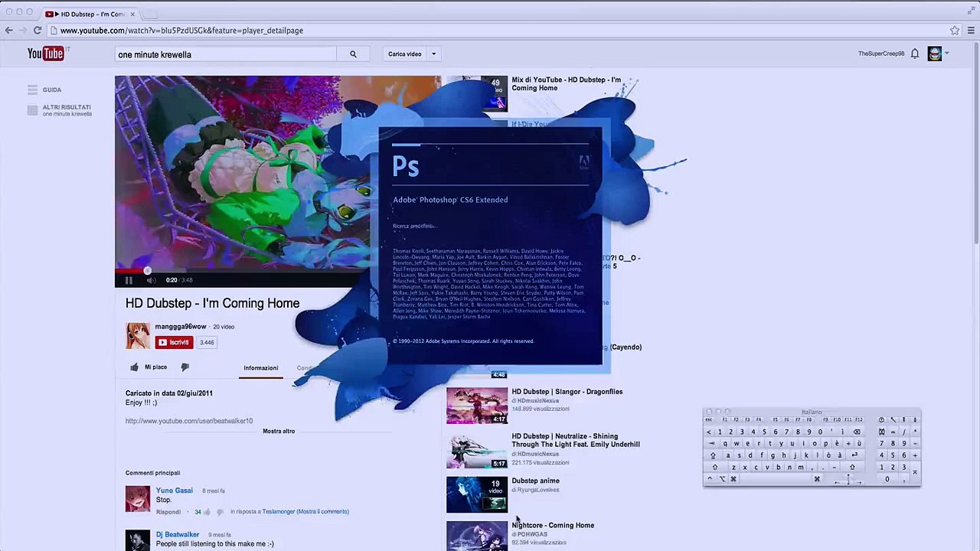The image size is (980, 551).
Task: Click the tab key on keyboard viewer
Action: pos(712,444)
